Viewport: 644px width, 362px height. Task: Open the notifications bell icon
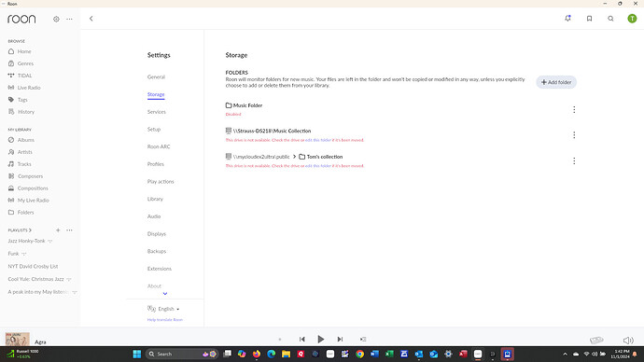(x=567, y=19)
